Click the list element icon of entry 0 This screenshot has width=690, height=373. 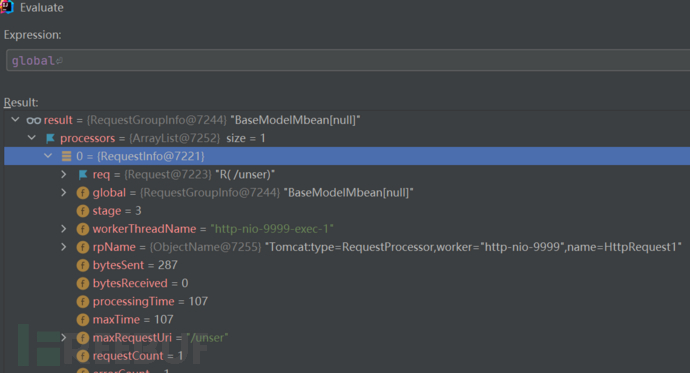(66, 156)
